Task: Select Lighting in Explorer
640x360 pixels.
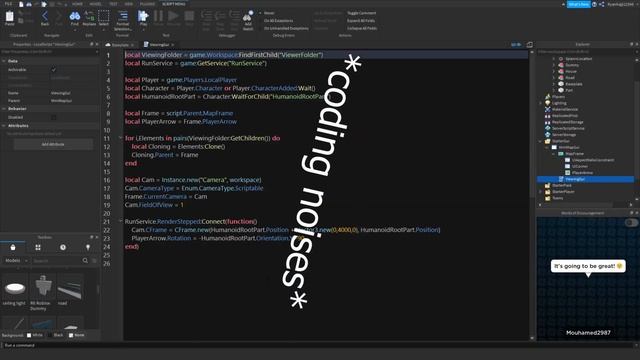Action: pos(559,103)
